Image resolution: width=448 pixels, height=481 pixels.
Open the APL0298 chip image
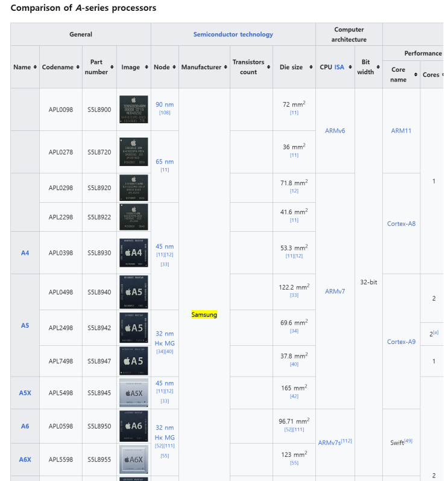(134, 188)
